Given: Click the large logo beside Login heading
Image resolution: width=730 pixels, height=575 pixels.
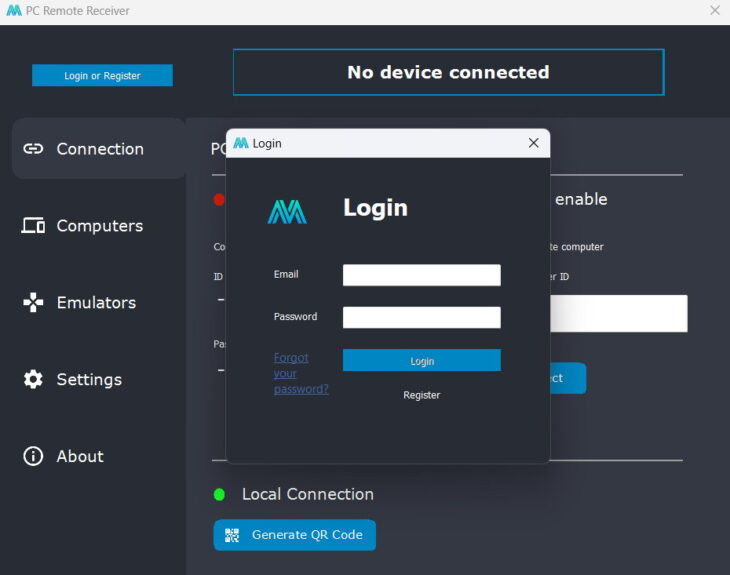Looking at the screenshot, I should pos(287,212).
